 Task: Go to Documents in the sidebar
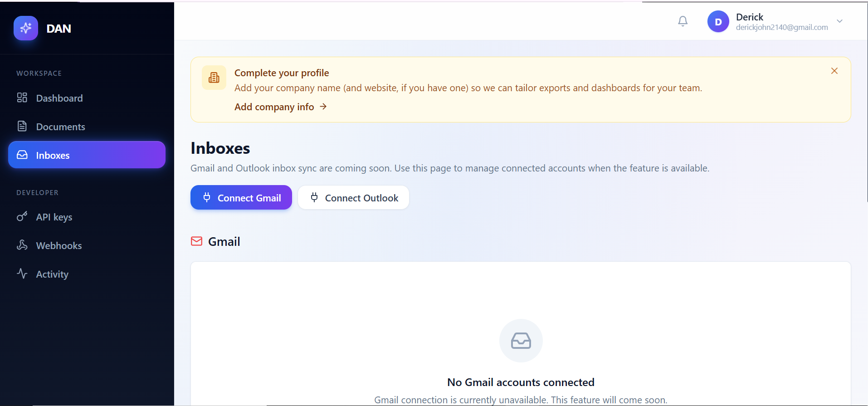coord(87,127)
